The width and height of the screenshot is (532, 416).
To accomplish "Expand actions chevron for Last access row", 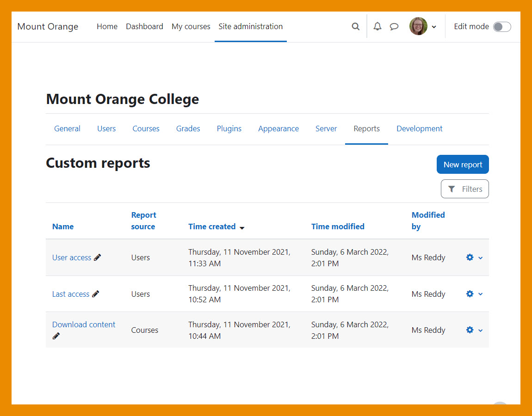I will [480, 294].
